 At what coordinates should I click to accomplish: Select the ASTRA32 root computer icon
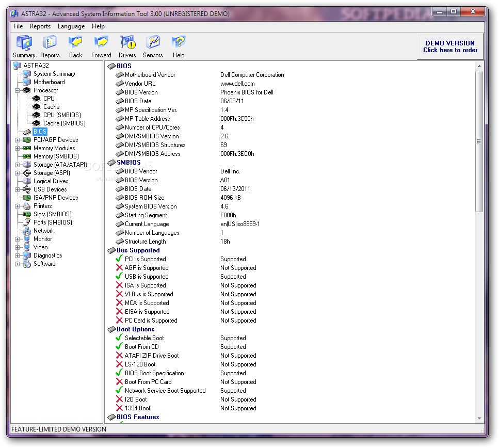17,66
